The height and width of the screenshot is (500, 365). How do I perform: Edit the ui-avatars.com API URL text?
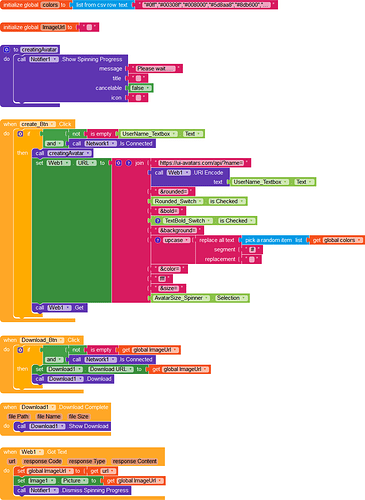pyautogui.click(x=201, y=163)
